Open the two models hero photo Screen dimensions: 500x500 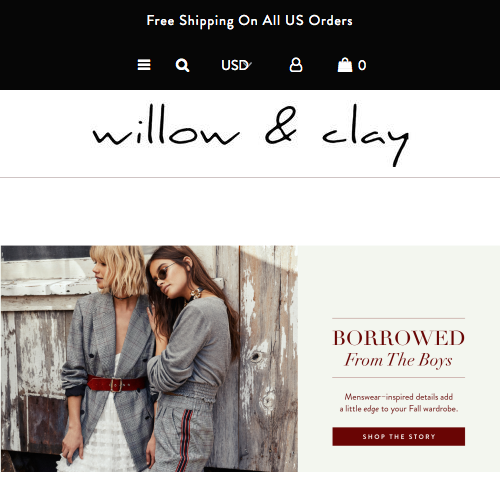point(149,359)
